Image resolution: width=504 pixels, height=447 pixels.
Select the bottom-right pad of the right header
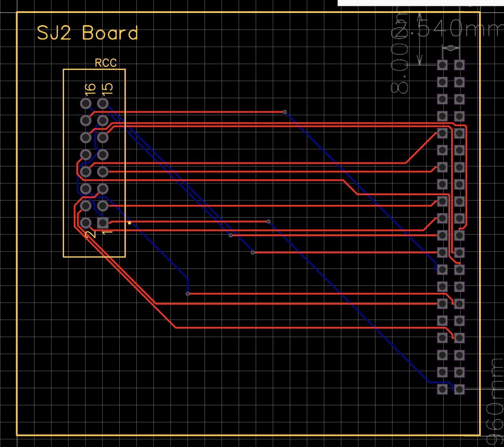point(459,389)
